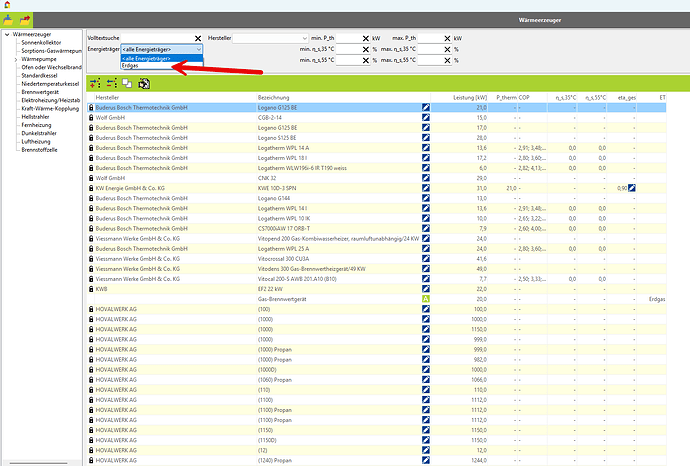Image resolution: width=690 pixels, height=466 pixels.
Task: Clear the max. η_s,55 °C field with X
Action: coord(448,60)
